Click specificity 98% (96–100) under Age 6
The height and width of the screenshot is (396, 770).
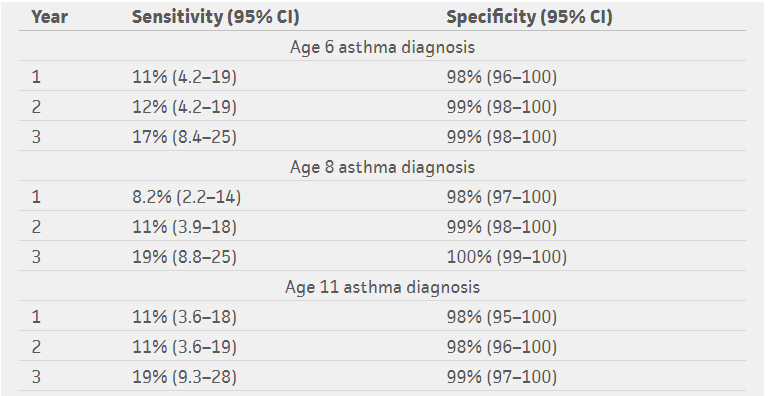point(502,77)
